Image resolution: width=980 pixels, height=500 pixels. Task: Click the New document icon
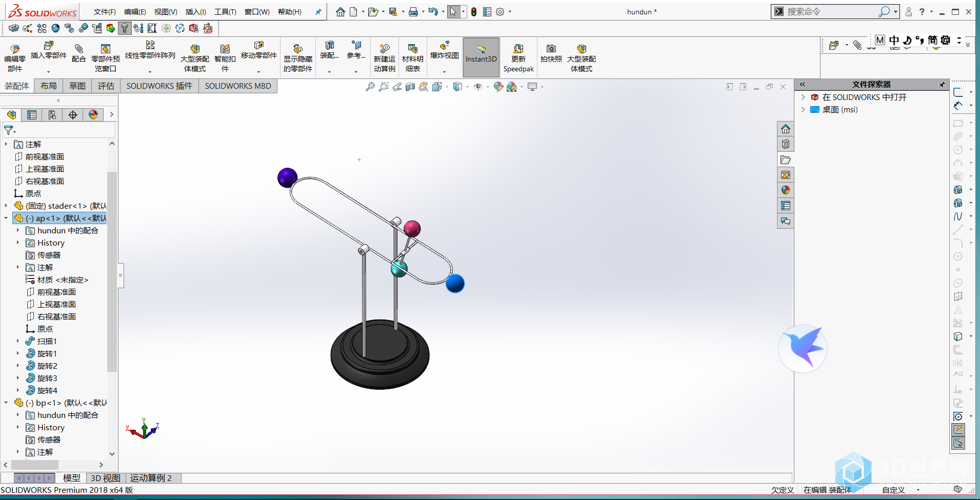353,12
